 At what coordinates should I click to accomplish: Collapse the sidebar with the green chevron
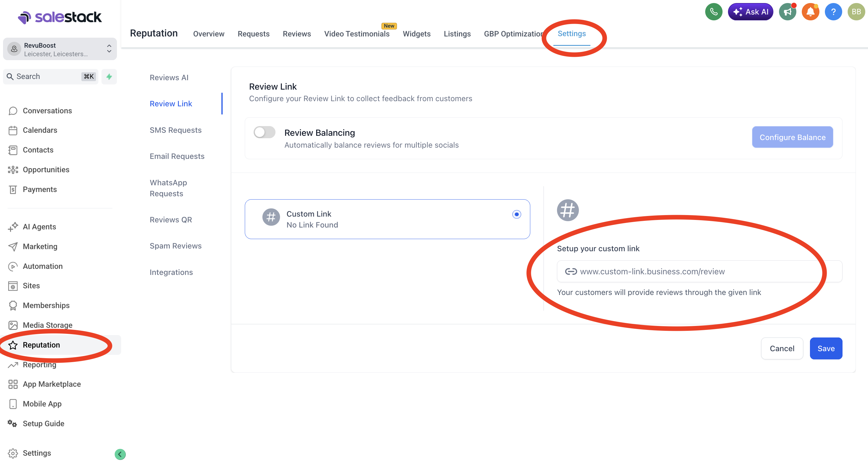(120, 454)
